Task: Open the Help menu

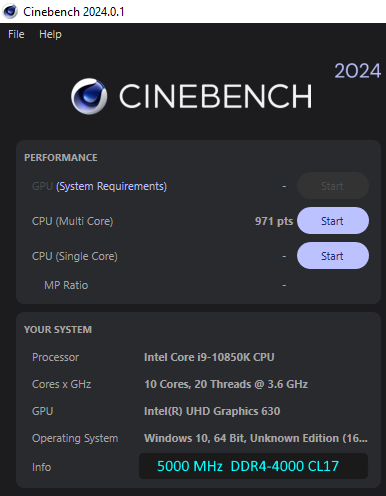Action: click(x=50, y=34)
